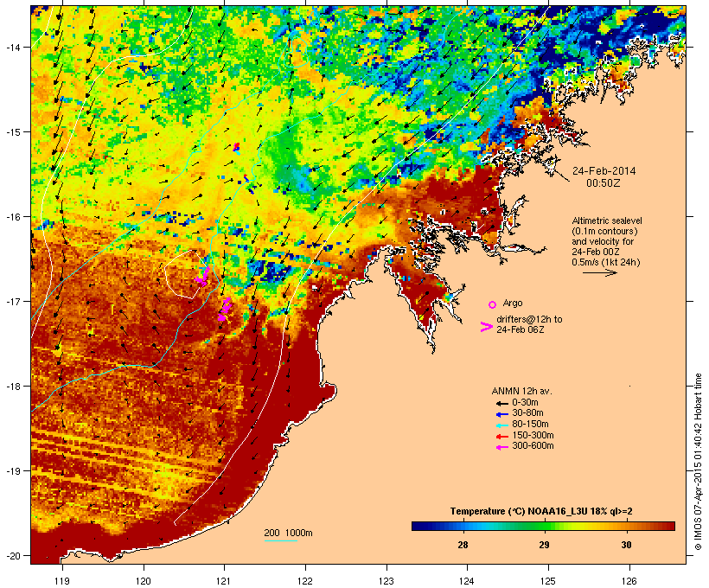
Task: Click the black 0-30m legend arrow
Action: [x=502, y=403]
